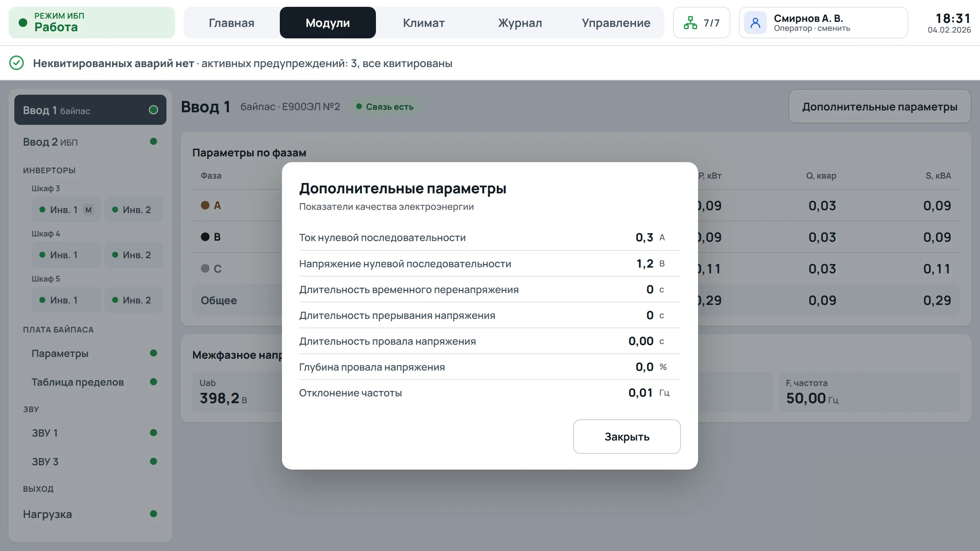Open the Журнал tab
Viewport: 980px width, 551px height.
click(520, 23)
